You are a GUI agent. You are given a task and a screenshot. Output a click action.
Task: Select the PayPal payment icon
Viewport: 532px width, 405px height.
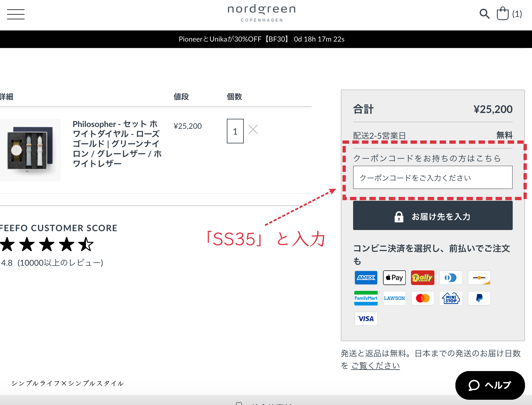tap(479, 298)
